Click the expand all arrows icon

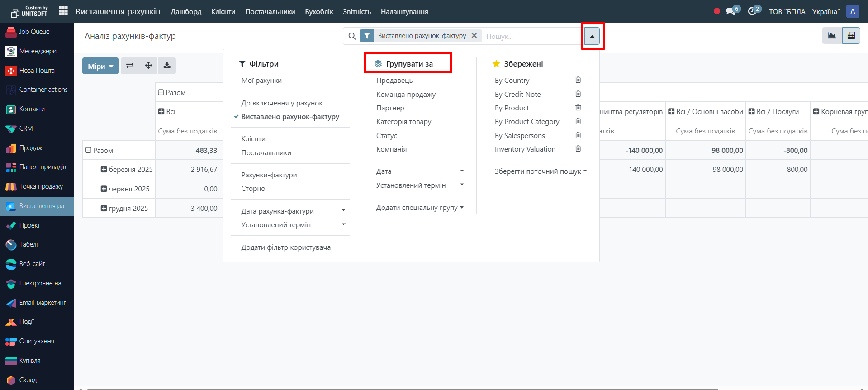click(148, 66)
